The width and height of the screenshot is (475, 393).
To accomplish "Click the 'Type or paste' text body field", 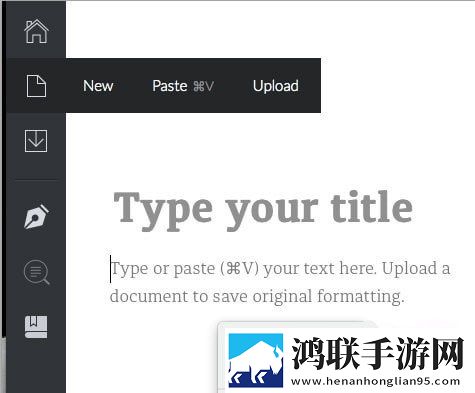I will pos(280,282).
